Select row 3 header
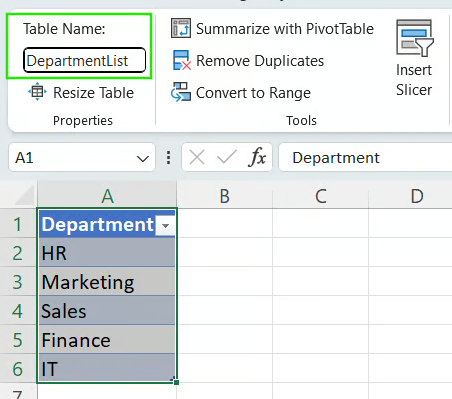This screenshot has height=399, width=452. [18, 282]
